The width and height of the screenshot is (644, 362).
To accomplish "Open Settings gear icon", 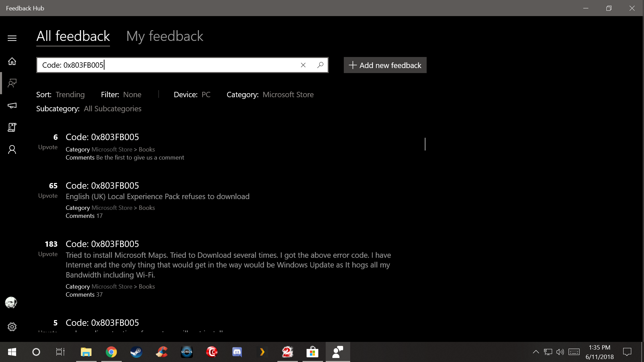I will point(12,327).
